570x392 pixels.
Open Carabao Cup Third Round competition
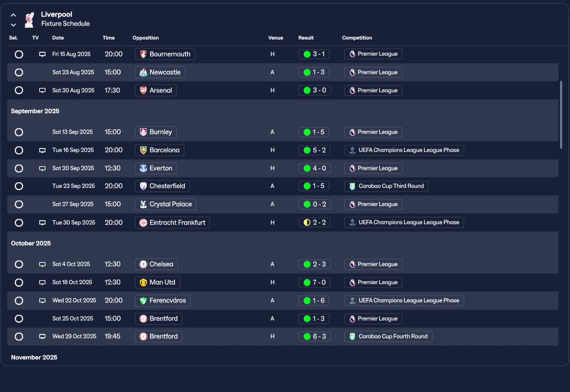click(x=387, y=186)
